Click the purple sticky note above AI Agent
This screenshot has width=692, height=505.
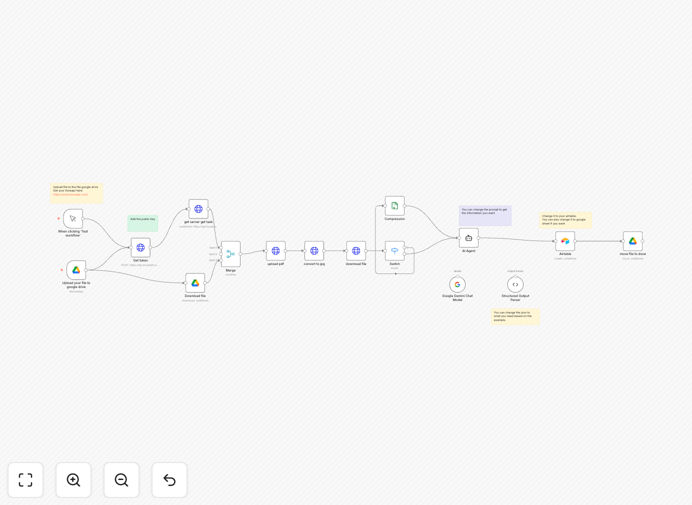pos(485,215)
